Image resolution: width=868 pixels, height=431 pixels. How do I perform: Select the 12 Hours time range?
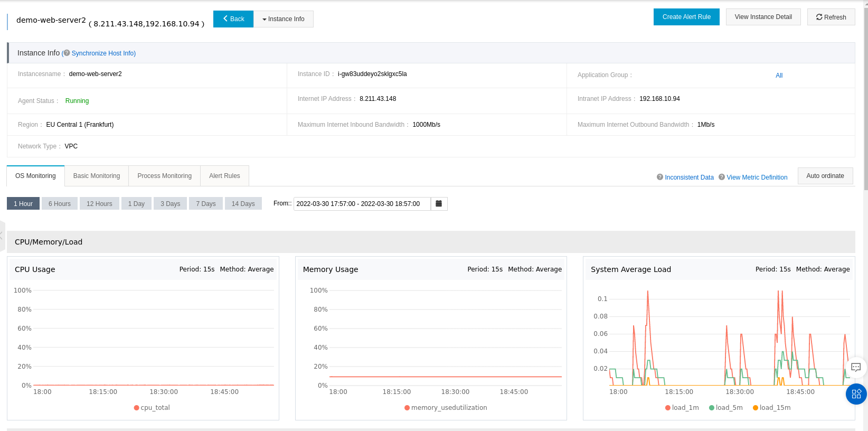(99, 203)
